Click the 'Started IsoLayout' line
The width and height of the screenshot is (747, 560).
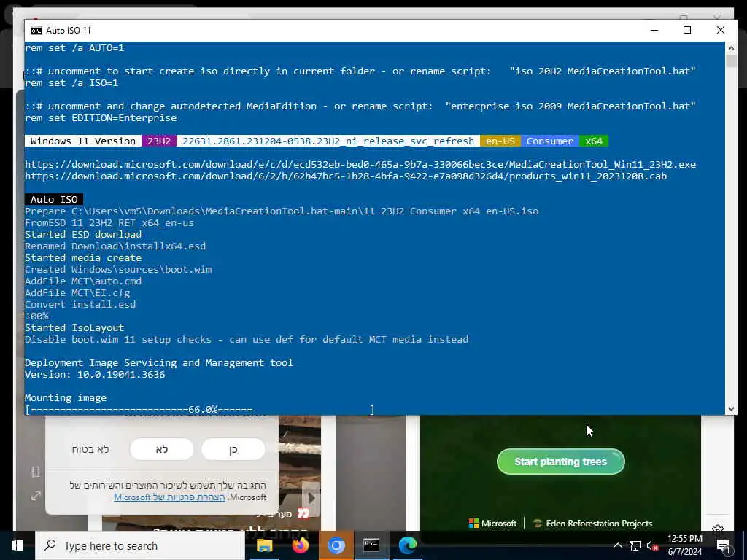coord(74,328)
